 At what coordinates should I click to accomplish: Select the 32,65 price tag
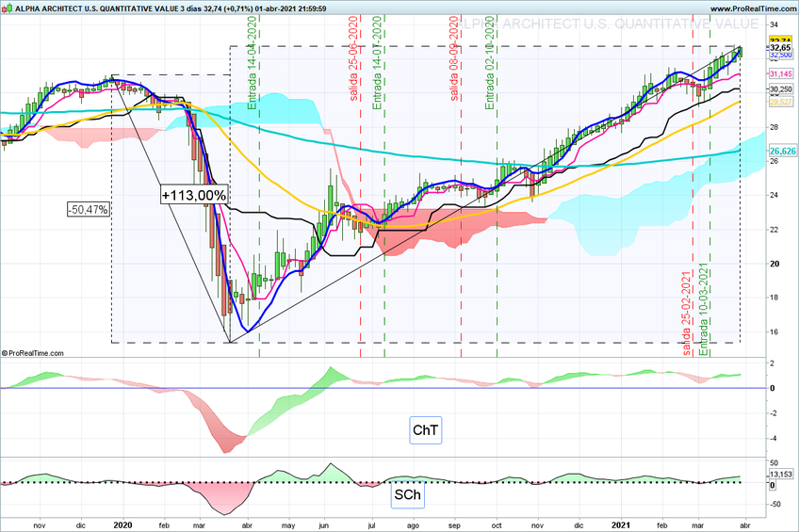point(780,48)
